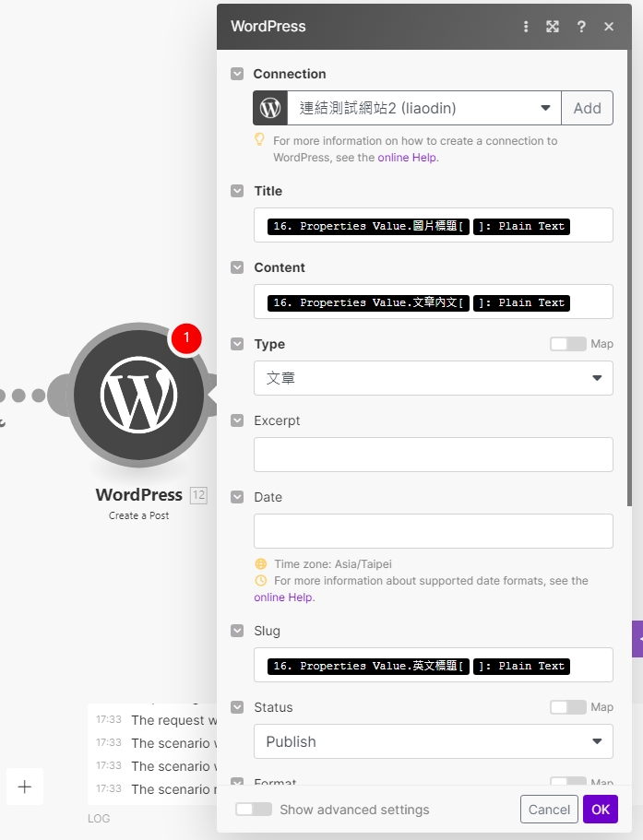643x840 pixels.
Task: Click the lightbulb hint icon
Action: 259,140
